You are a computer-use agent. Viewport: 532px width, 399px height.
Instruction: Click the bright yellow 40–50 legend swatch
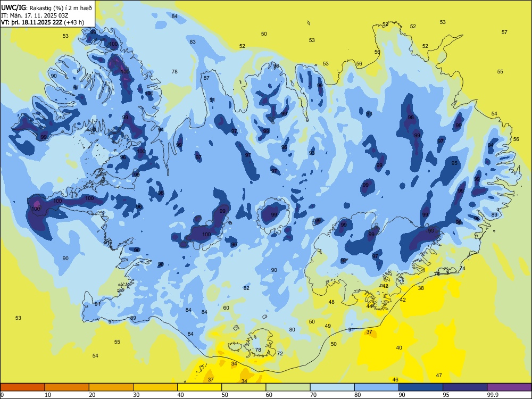point(199,387)
